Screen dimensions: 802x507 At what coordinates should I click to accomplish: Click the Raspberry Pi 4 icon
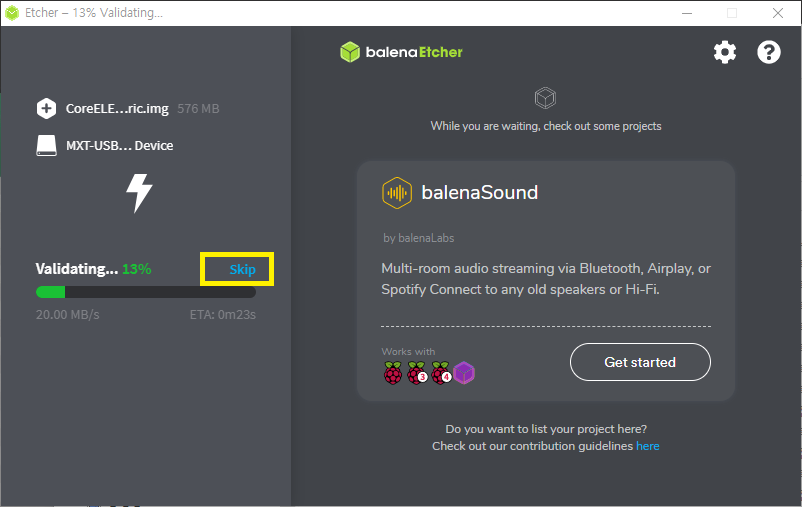pos(441,373)
